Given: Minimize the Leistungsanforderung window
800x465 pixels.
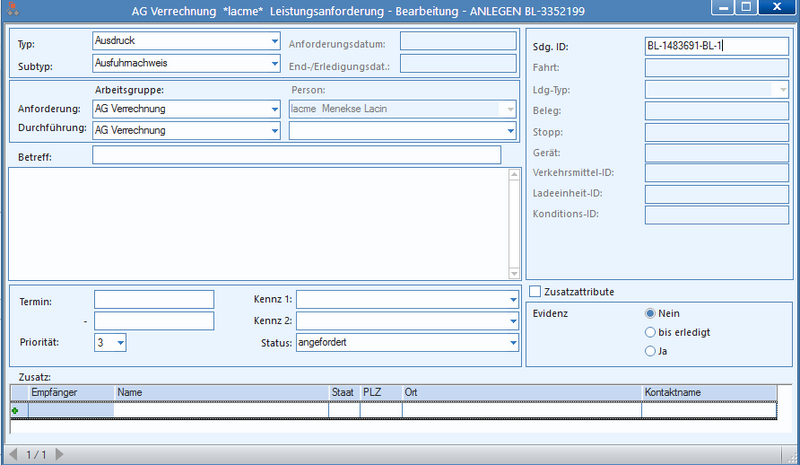Looking at the screenshot, I should pos(723,7).
